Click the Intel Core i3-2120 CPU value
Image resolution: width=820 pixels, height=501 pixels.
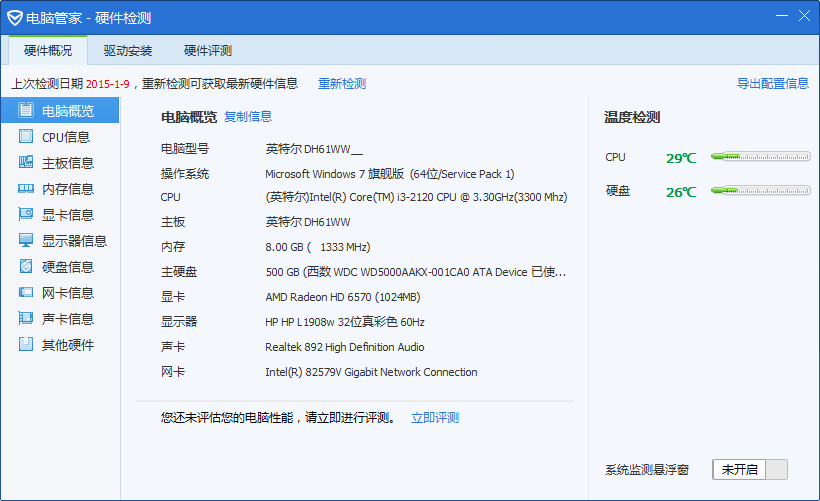tap(416, 197)
